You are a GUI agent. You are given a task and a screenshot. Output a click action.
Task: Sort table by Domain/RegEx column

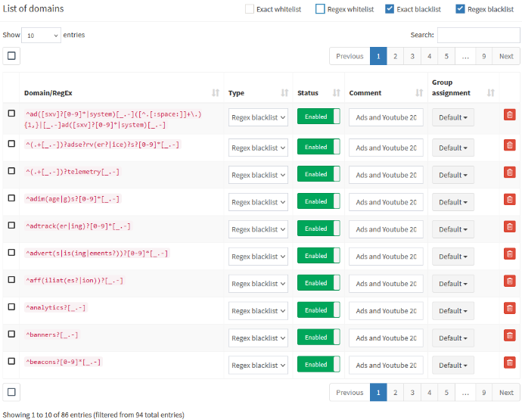pos(216,93)
